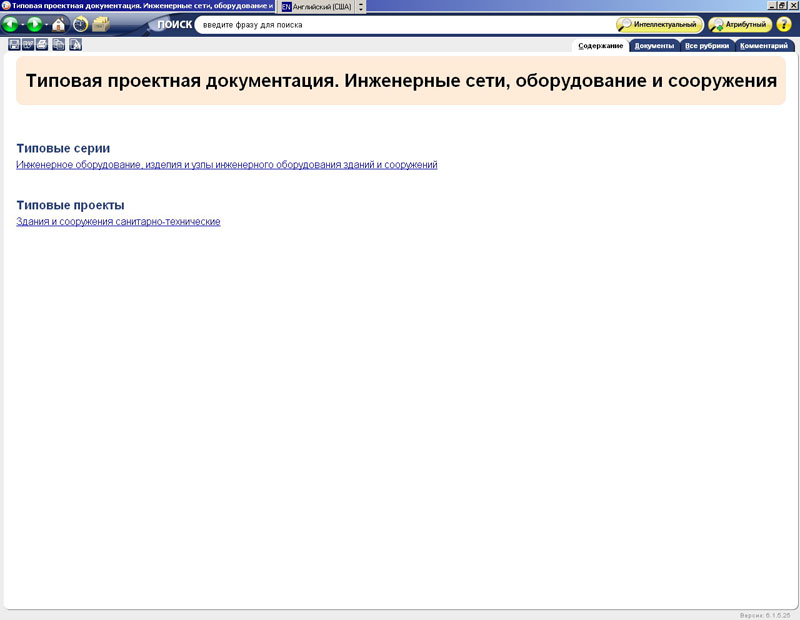Go to the Home page icon
This screenshot has height=620, width=800.
(59, 24)
